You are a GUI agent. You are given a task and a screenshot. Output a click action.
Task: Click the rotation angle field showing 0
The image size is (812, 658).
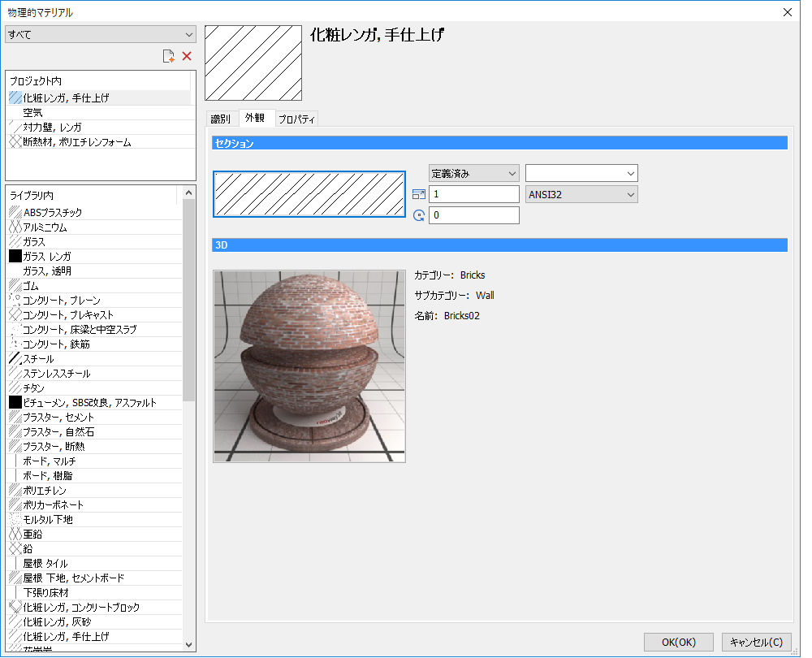tap(474, 215)
